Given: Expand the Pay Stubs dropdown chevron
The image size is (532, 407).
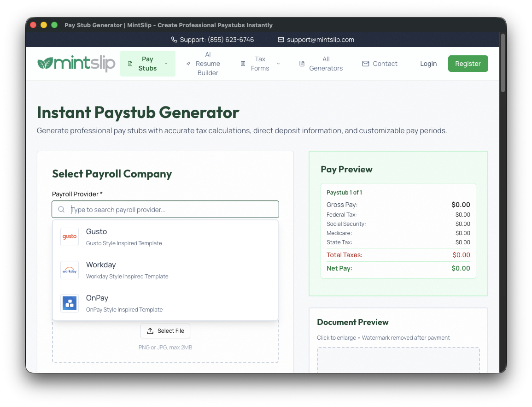Looking at the screenshot, I should 166,64.
